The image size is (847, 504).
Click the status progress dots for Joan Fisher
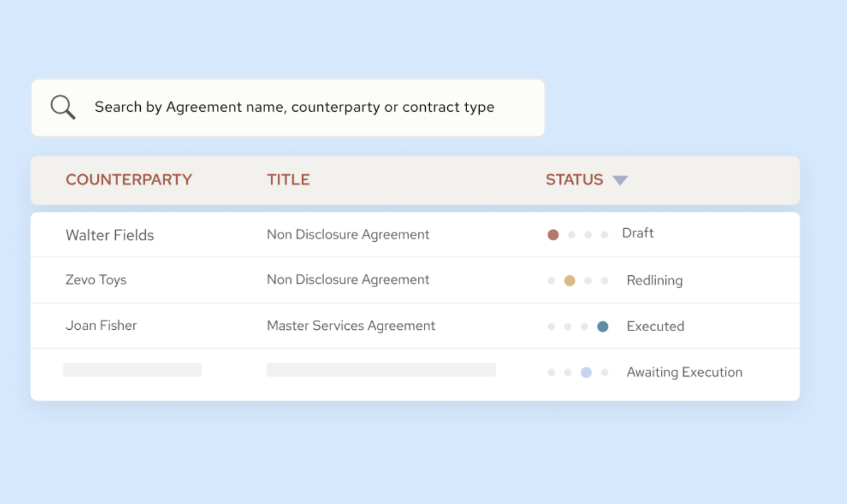coord(577,326)
